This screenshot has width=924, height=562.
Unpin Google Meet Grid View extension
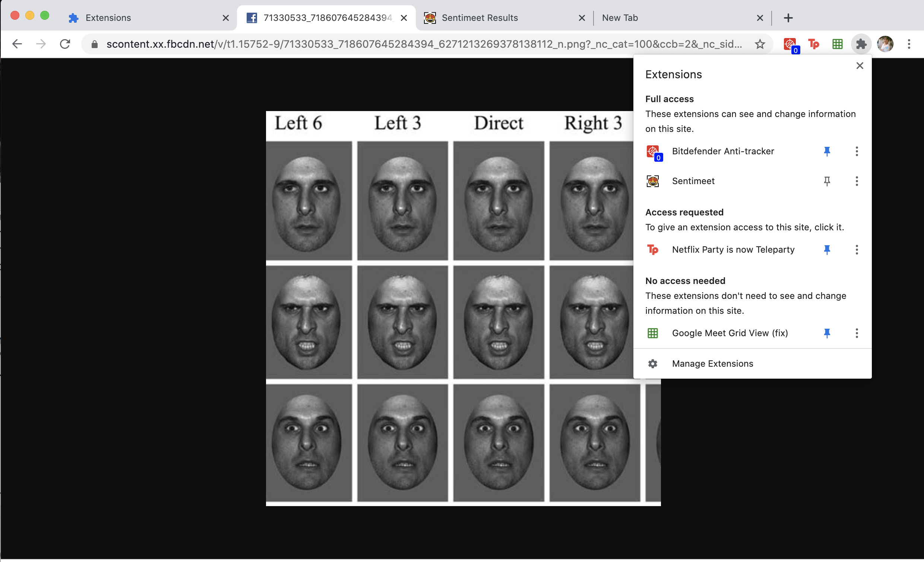827,333
